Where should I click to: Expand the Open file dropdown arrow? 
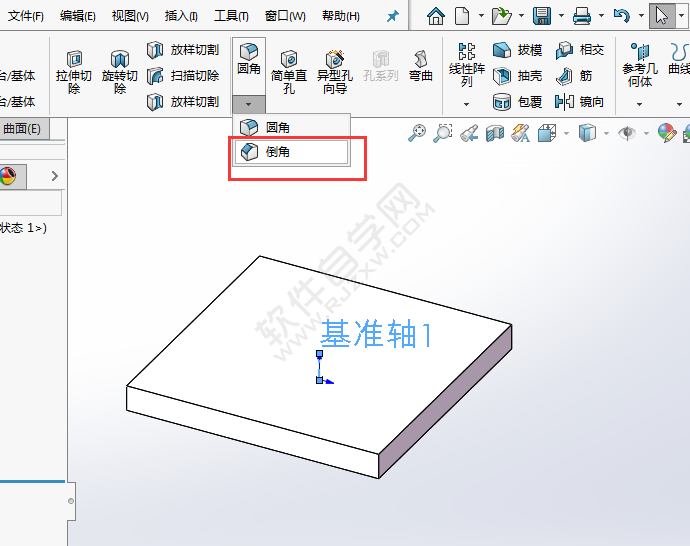521,16
